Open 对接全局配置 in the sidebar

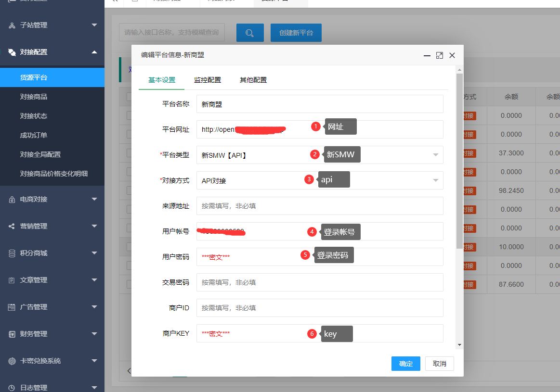[x=52, y=154]
